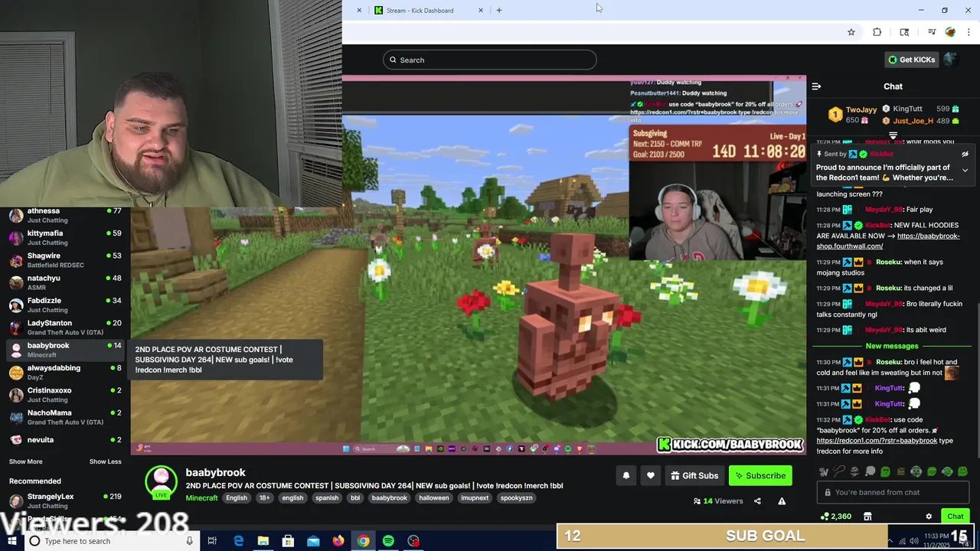980x551 pixels.
Task: Click the New messages divider in chat
Action: pos(892,346)
